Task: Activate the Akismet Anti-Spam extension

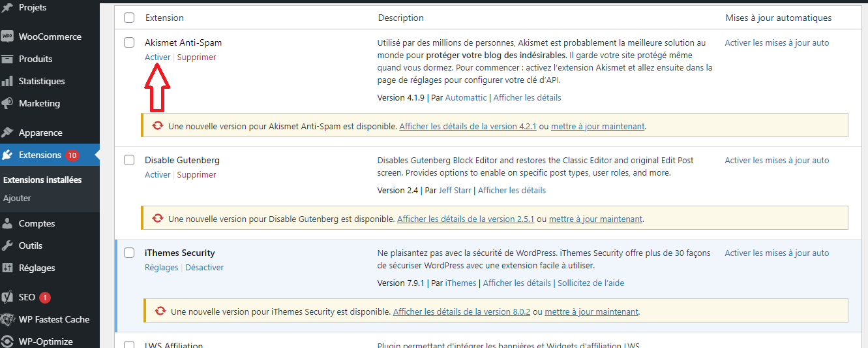Action: coord(157,57)
